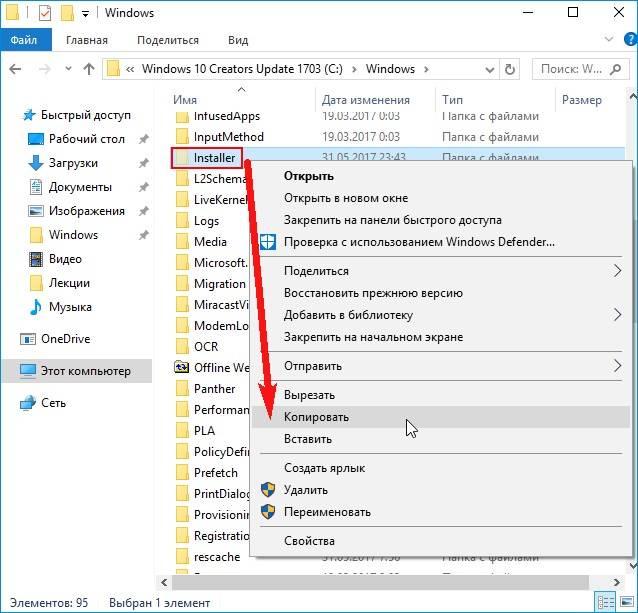Click the Изображения pictures icon
Image resolution: width=638 pixels, height=613 pixels.
36,211
